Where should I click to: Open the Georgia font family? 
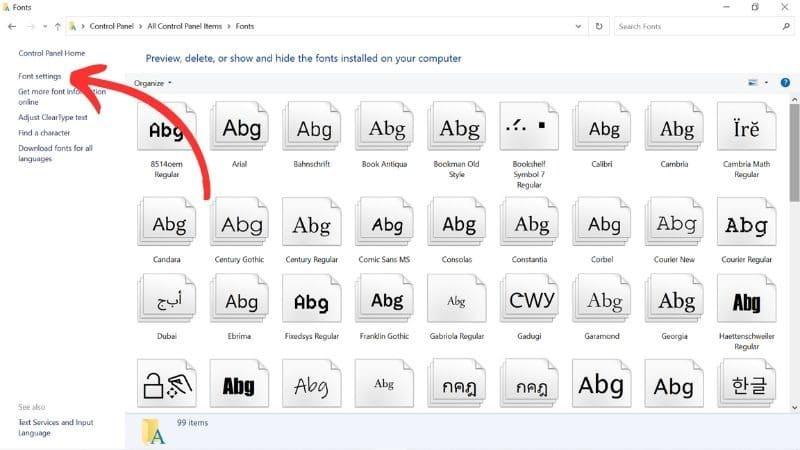click(x=674, y=299)
